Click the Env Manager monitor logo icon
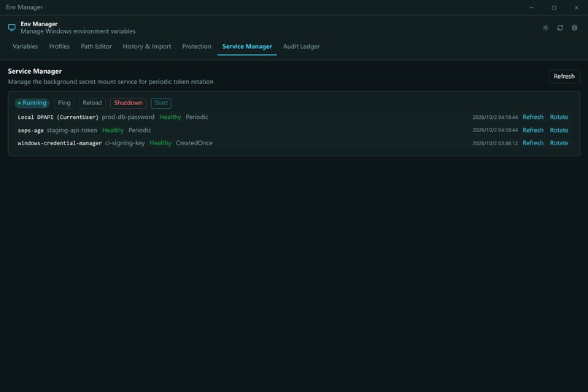The width and height of the screenshot is (588, 392). (x=12, y=28)
